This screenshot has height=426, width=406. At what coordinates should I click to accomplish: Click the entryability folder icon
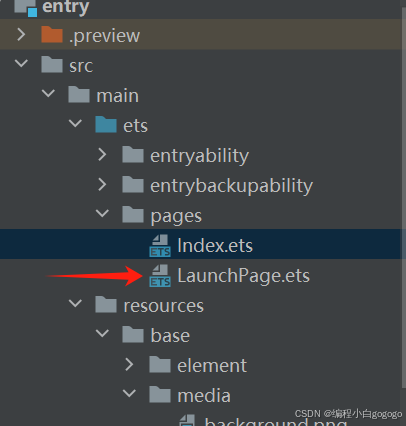[133, 154]
